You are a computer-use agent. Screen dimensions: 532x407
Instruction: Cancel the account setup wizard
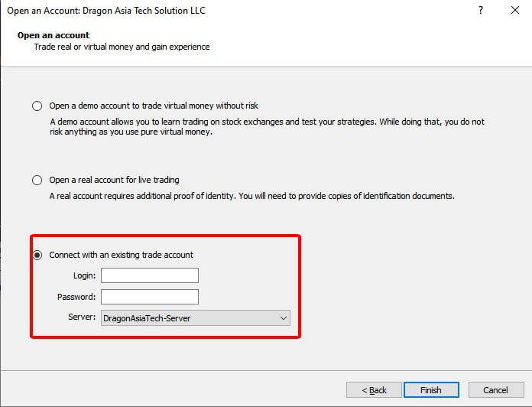click(x=496, y=390)
